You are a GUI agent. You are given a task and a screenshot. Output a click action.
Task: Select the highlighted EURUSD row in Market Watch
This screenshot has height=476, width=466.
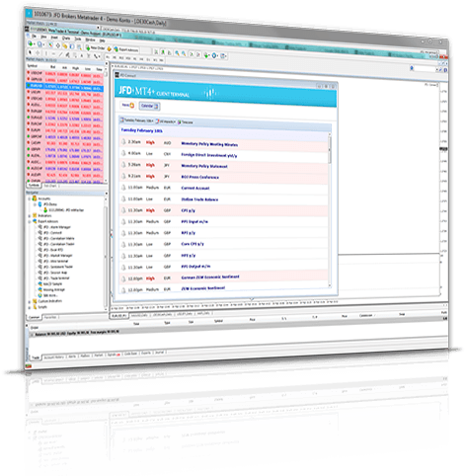tap(65, 86)
